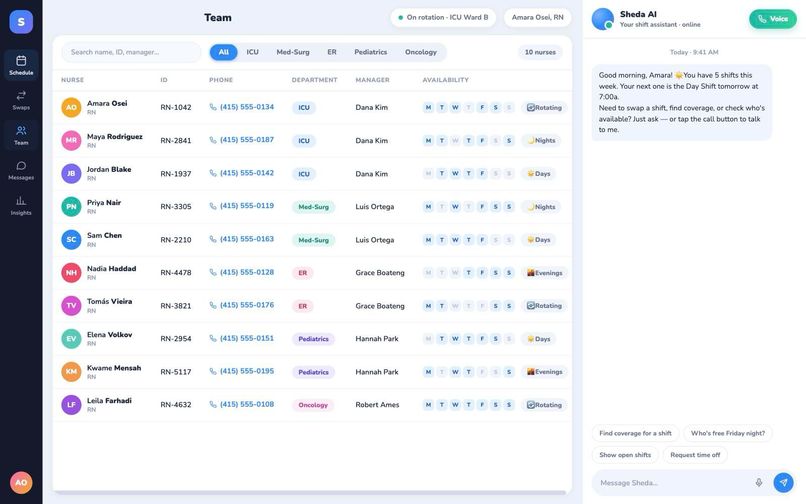Click Amara Osei's AO avatar in table
The height and width of the screenshot is (504, 806).
tap(71, 107)
